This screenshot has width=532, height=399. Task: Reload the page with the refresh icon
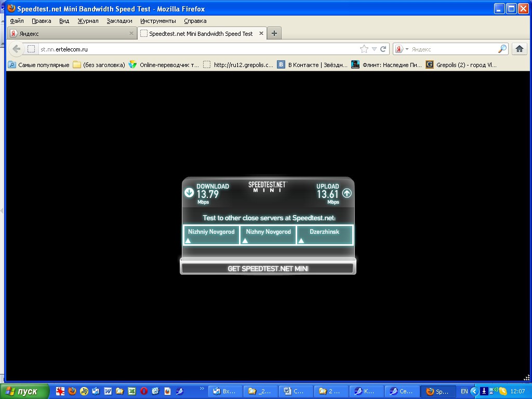tap(383, 49)
